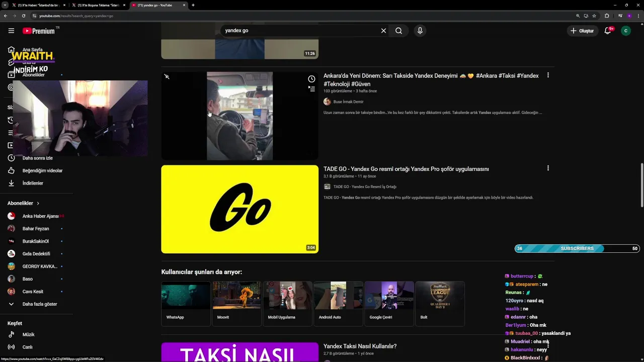This screenshot has width=644, height=362.
Task: Open the tab search dropdown arrow
Action: pos(5,5)
